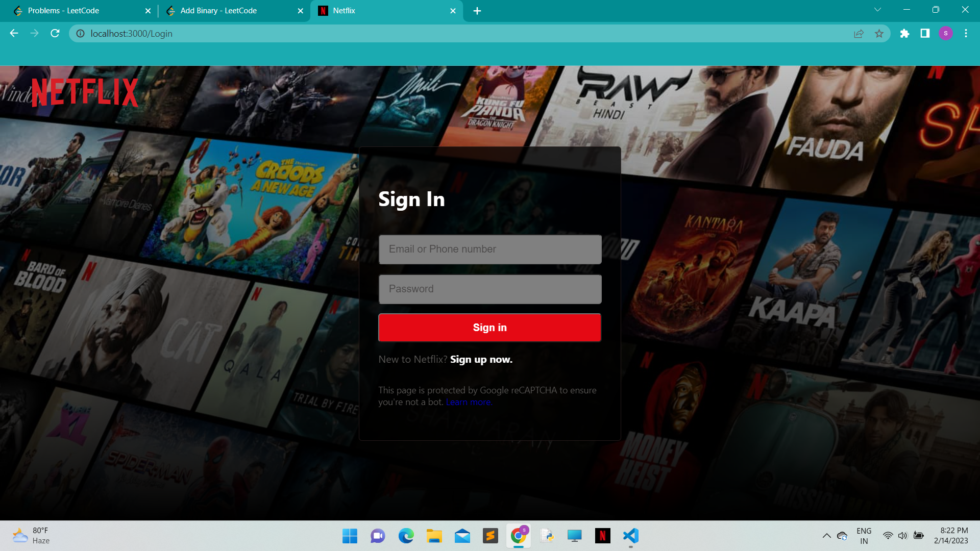
Task: Open the Wi-Fi network tray icon
Action: [x=888, y=536]
